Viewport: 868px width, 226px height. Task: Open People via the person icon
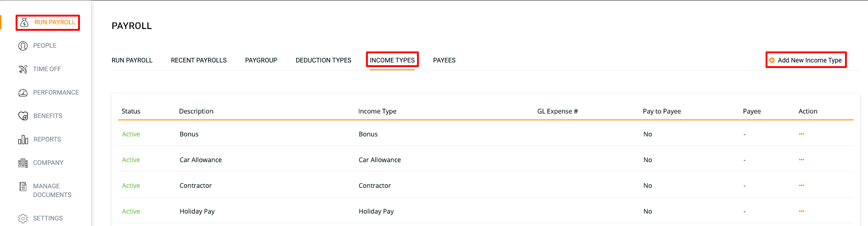pyautogui.click(x=23, y=45)
